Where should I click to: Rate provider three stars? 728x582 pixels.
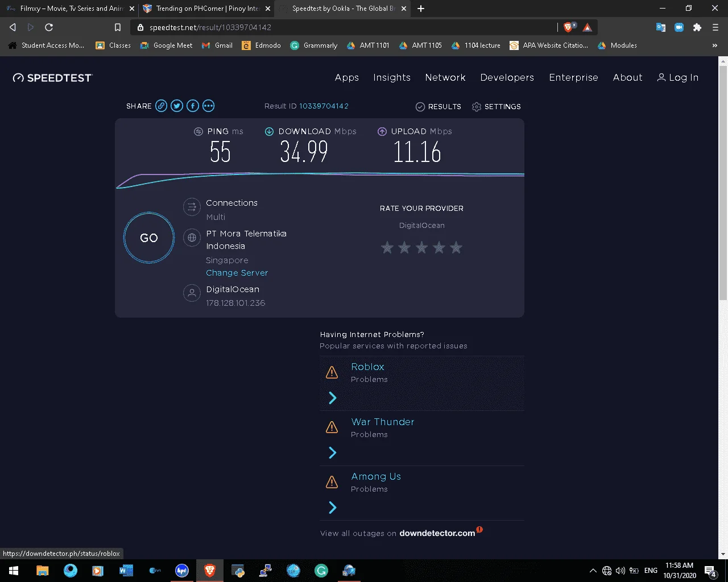pos(421,247)
